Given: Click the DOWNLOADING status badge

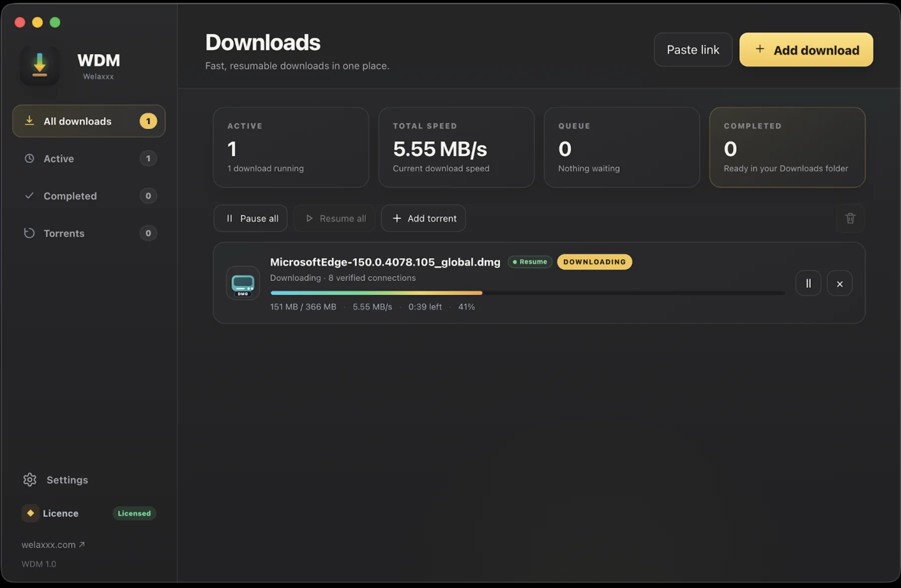Looking at the screenshot, I should pos(595,262).
